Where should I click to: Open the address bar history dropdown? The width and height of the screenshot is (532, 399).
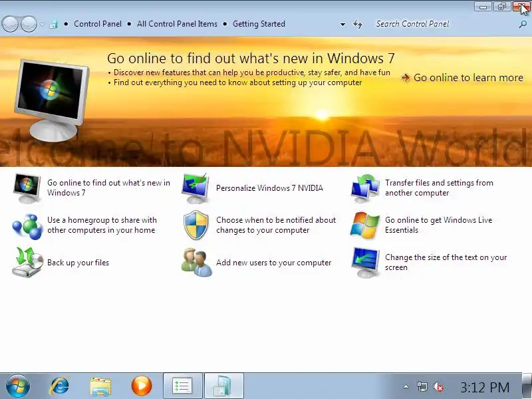(342, 25)
